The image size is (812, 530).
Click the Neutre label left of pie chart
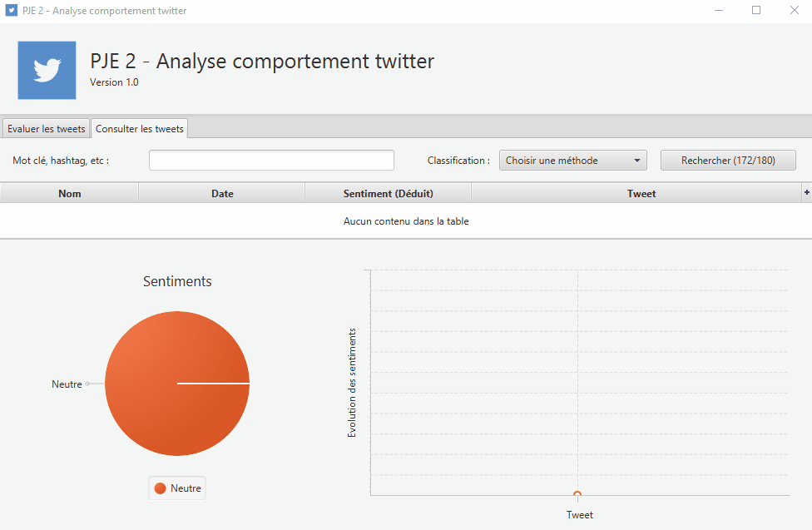tap(67, 384)
